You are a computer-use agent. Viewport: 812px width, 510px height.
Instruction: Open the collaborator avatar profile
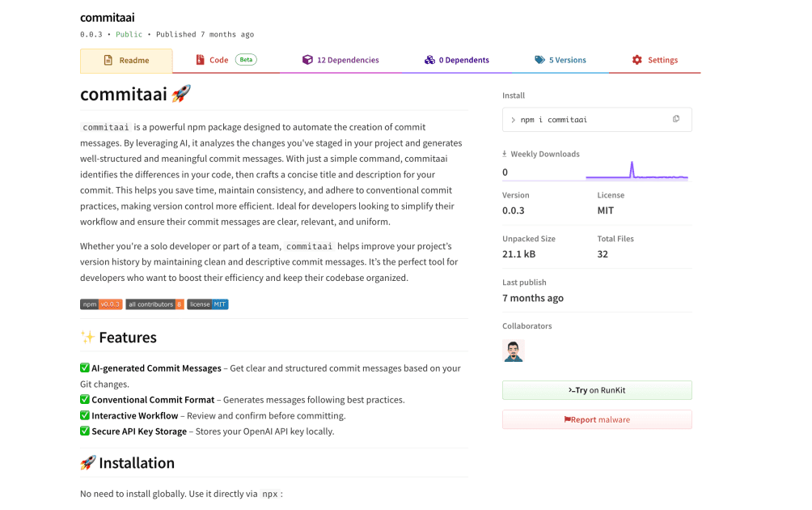click(514, 351)
